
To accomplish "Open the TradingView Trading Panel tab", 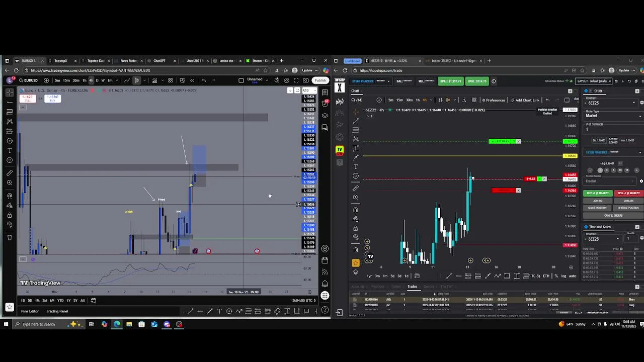I will pos(57,311).
